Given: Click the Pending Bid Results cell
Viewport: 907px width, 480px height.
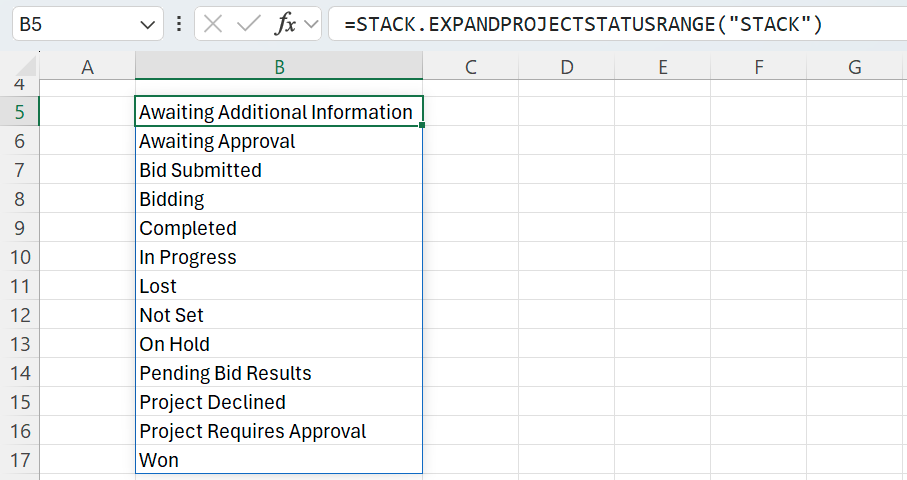Looking at the screenshot, I should coord(278,373).
